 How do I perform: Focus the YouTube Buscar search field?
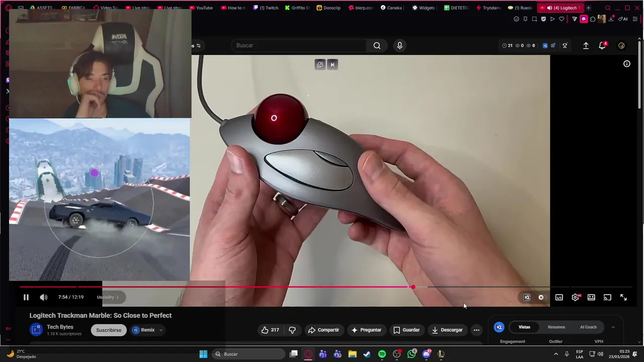tap(299, 45)
